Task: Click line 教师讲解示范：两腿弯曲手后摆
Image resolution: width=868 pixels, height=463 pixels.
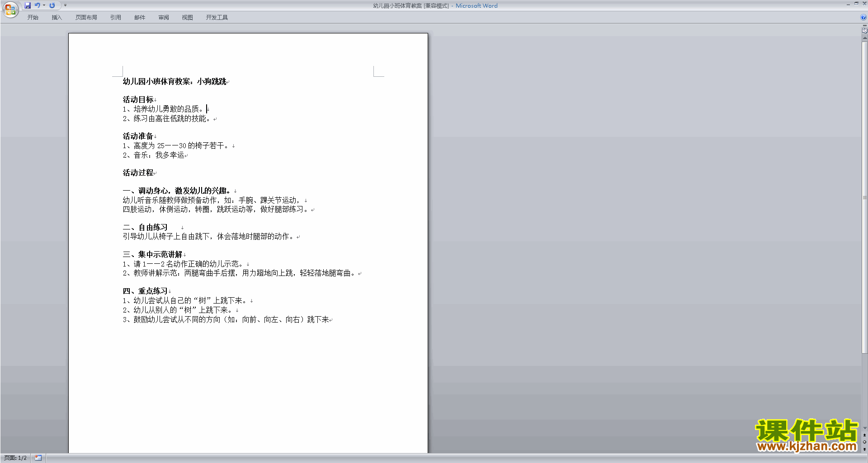Action: click(x=239, y=273)
